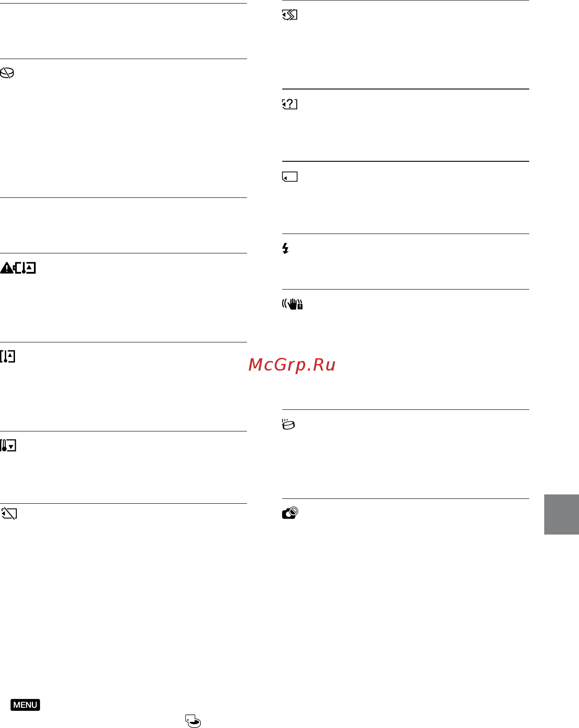Click the overheated hard disk icon
The image size is (579, 728).
[x=288, y=424]
